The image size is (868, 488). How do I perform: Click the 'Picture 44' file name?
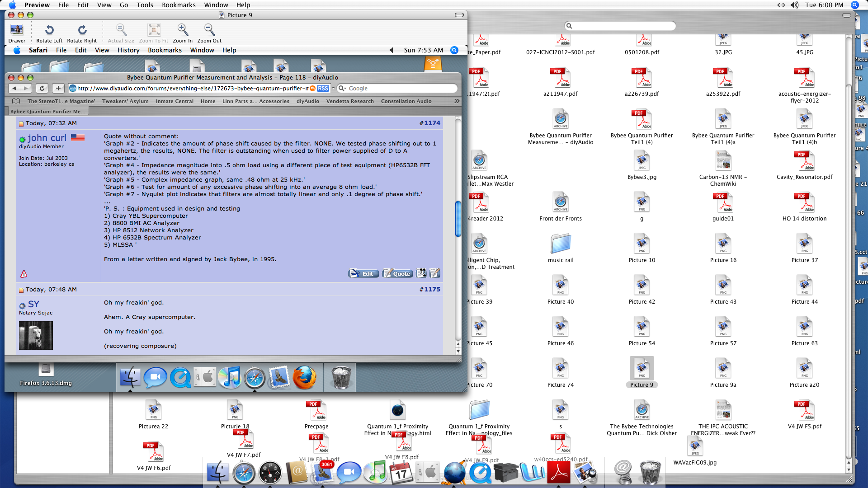(805, 302)
